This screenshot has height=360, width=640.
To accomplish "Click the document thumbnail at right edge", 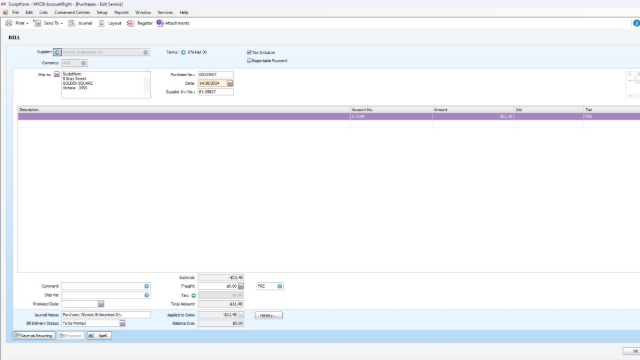I will [633, 84].
